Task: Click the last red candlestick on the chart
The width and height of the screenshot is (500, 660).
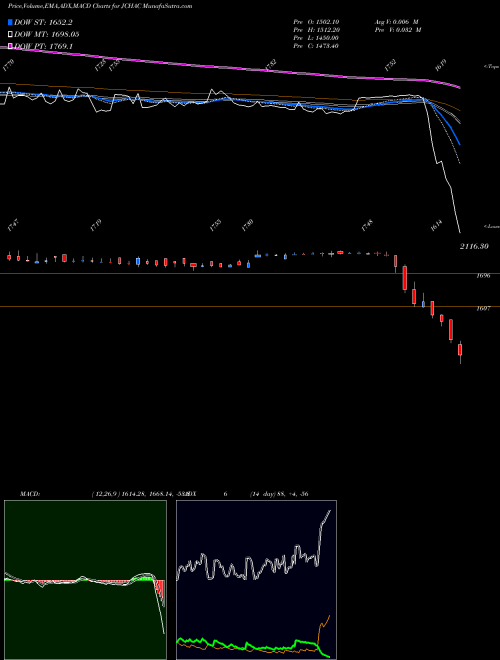Action: click(x=460, y=350)
